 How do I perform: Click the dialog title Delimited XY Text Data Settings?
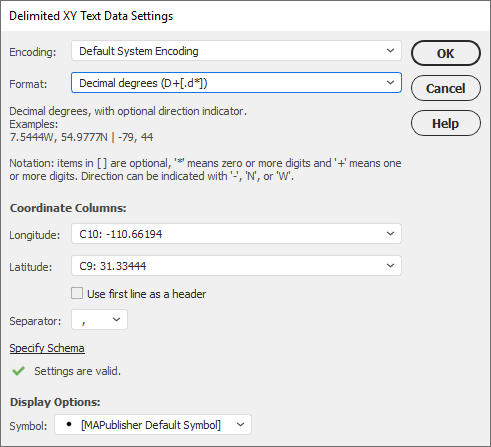coord(91,16)
